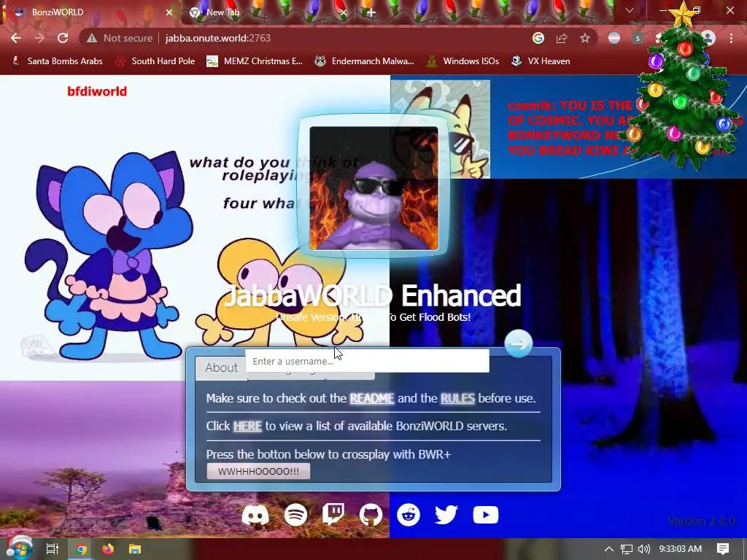
Task: Click the network tray icon
Action: pyautogui.click(x=627, y=549)
